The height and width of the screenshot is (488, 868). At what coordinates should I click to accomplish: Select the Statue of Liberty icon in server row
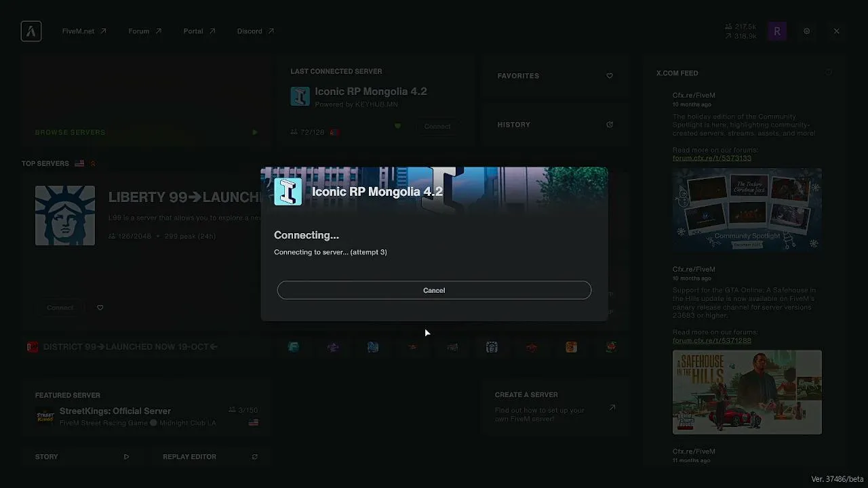click(492, 347)
